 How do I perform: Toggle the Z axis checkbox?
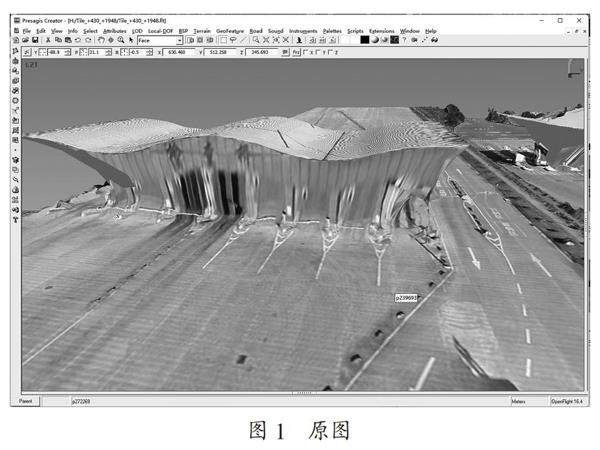click(x=333, y=51)
